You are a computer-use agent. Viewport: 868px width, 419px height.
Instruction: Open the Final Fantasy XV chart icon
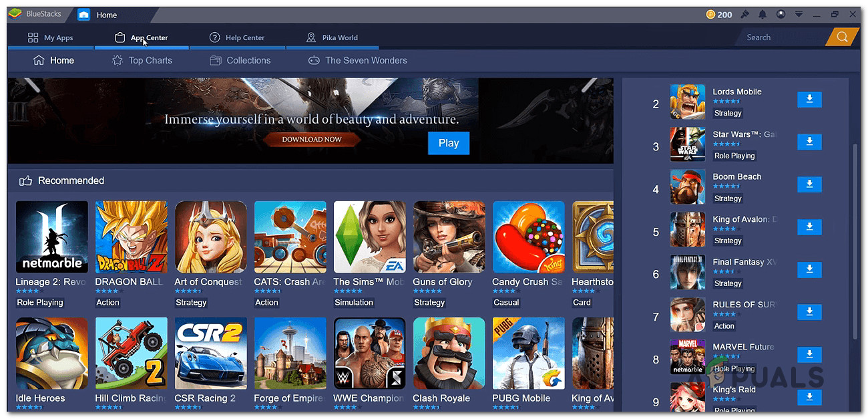(688, 272)
